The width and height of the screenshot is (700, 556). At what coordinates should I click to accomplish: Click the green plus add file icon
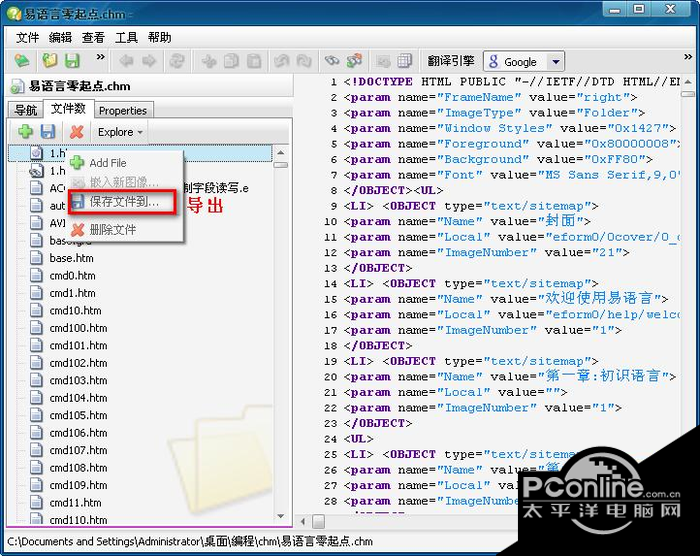(25, 132)
